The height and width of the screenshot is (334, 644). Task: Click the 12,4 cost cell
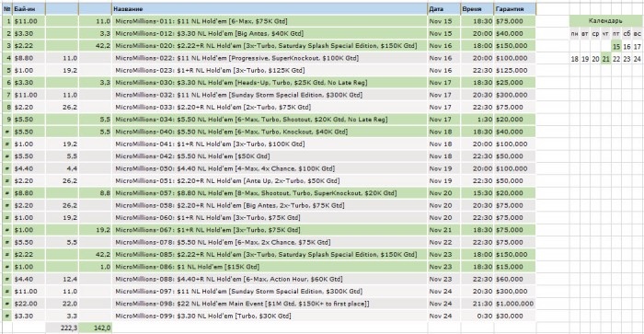62,279
